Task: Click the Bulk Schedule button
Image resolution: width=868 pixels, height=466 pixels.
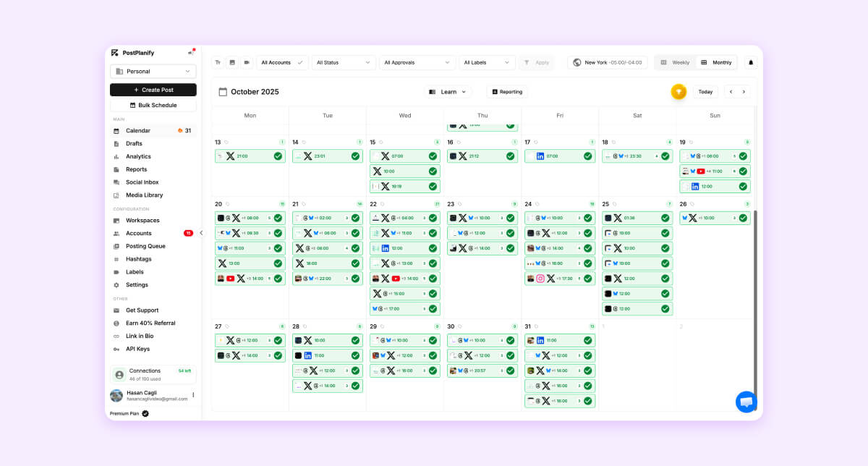Action: pos(153,105)
